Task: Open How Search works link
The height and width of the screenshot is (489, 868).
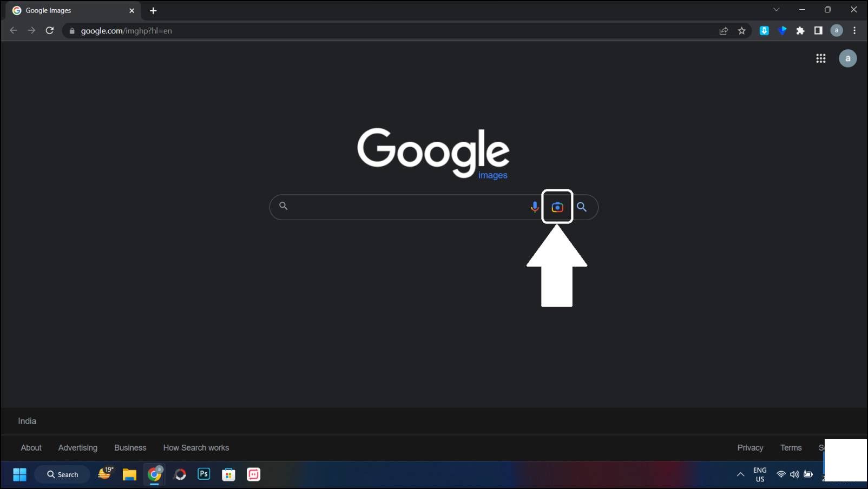Action: coord(196,448)
